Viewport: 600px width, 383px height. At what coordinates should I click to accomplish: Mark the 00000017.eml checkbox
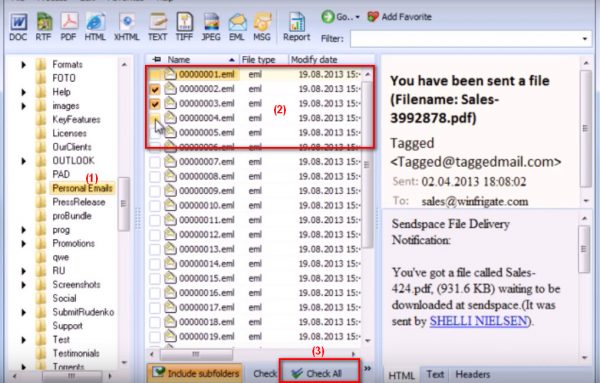(155, 307)
